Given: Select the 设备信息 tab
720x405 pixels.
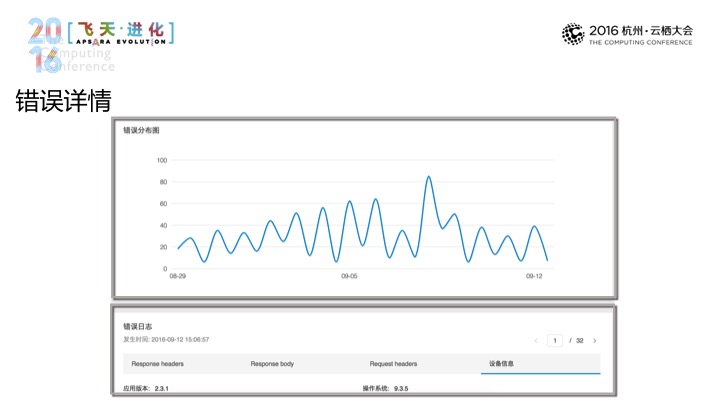Looking at the screenshot, I should tap(501, 364).
